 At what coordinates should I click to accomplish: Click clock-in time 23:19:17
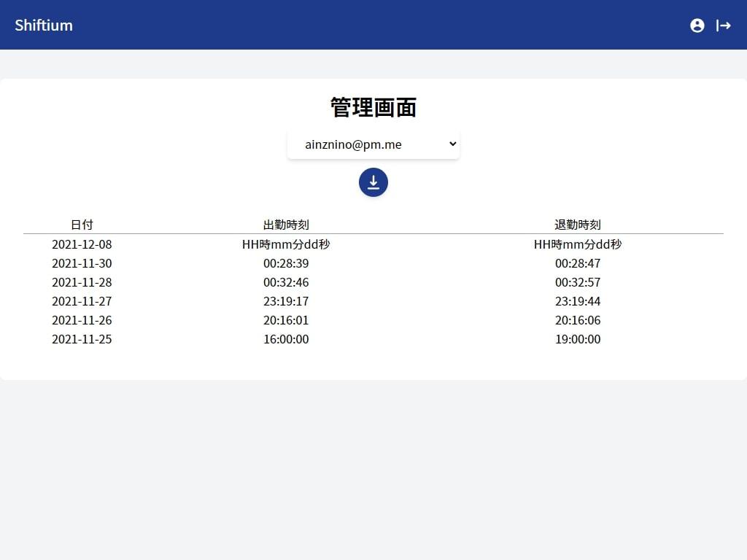[286, 301]
